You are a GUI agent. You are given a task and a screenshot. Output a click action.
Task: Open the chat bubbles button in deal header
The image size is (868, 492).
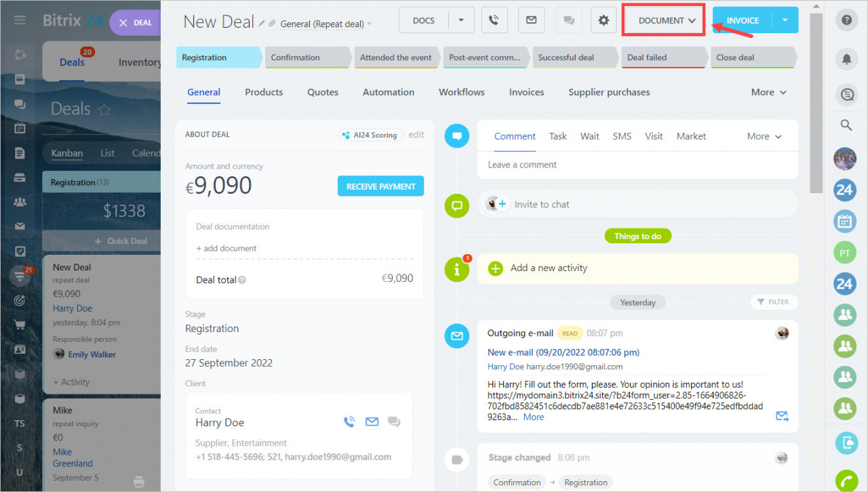[568, 20]
